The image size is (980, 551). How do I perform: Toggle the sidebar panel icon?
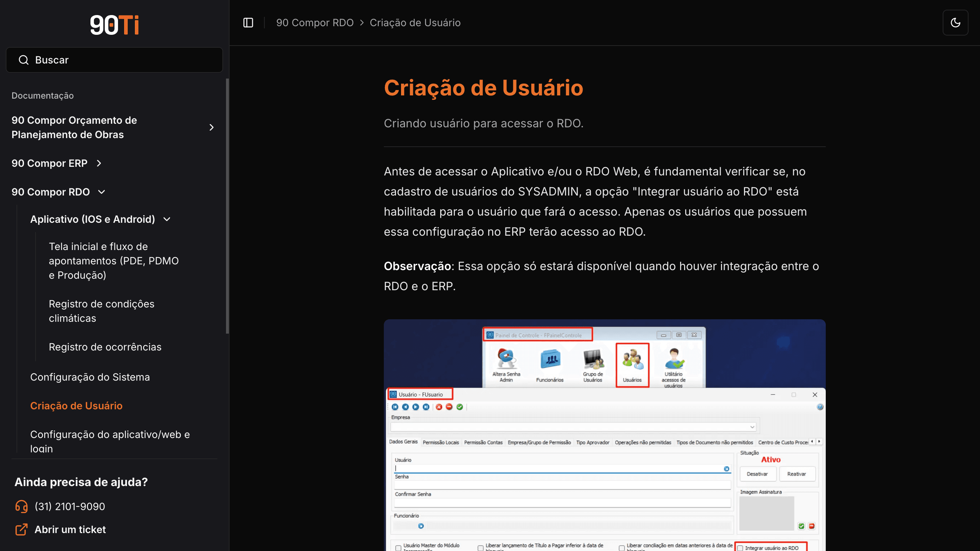click(x=248, y=23)
